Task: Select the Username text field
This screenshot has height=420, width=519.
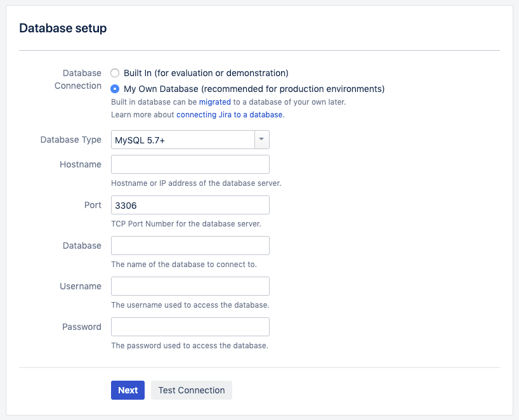Action: tap(190, 286)
